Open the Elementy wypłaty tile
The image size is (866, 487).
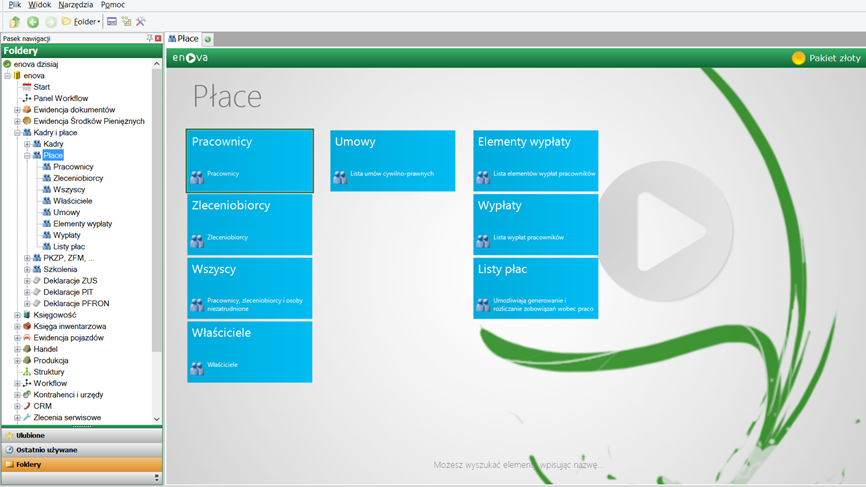[x=536, y=161]
